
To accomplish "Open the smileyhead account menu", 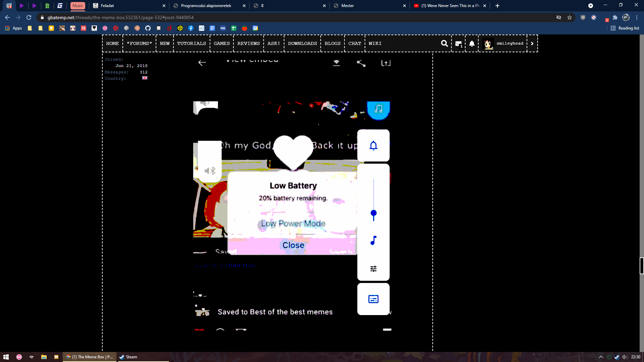I will point(510,43).
